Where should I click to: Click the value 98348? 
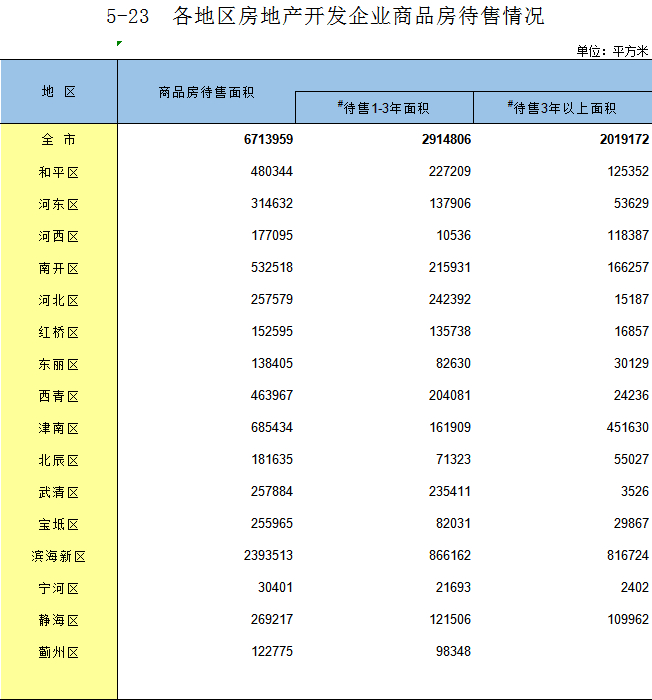coord(453,652)
